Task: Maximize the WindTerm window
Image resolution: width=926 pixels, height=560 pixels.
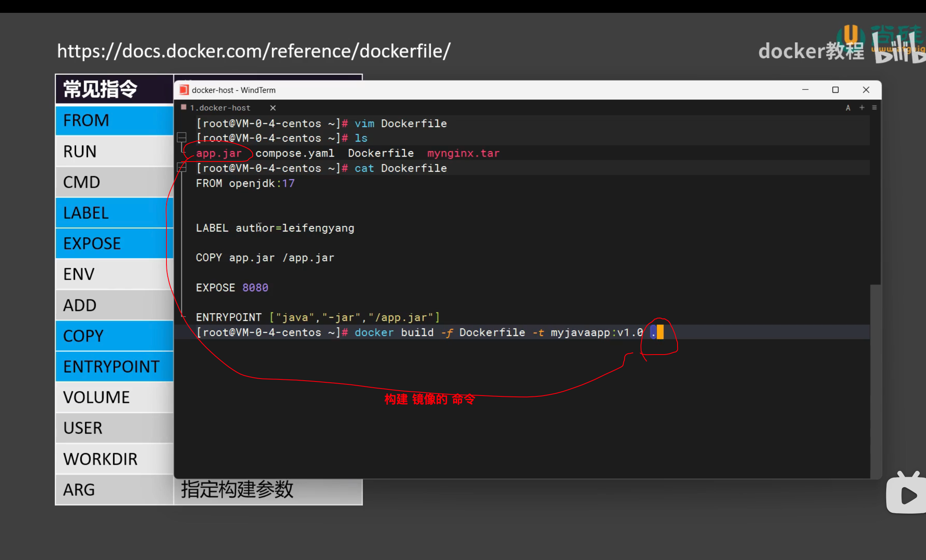Action: point(835,90)
